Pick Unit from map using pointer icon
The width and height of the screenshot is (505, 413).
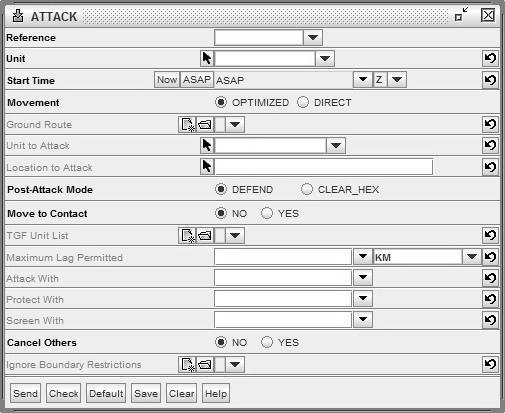207,58
